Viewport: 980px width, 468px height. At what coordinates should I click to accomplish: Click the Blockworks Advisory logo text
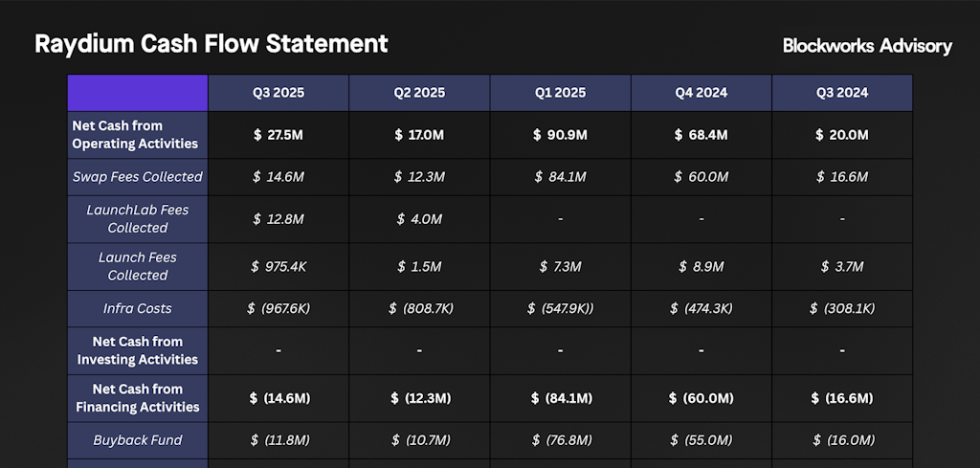click(867, 46)
